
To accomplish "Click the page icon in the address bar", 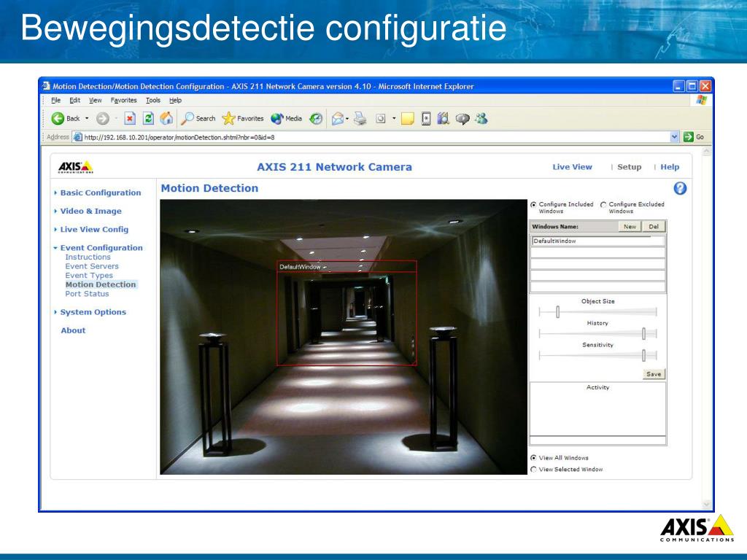I will (x=77, y=137).
